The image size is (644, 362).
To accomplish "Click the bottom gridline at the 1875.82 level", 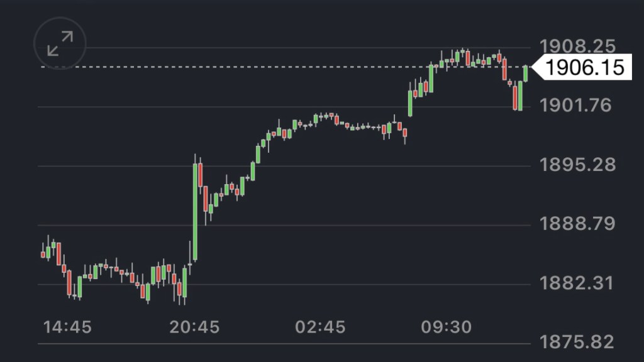I will 283,344.
